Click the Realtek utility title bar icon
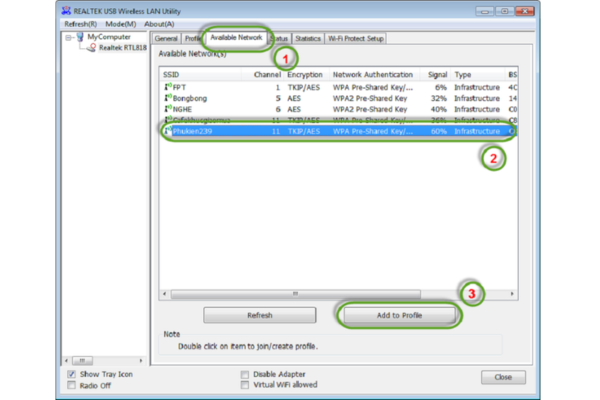Screen dimensions: 600x400 66,11
